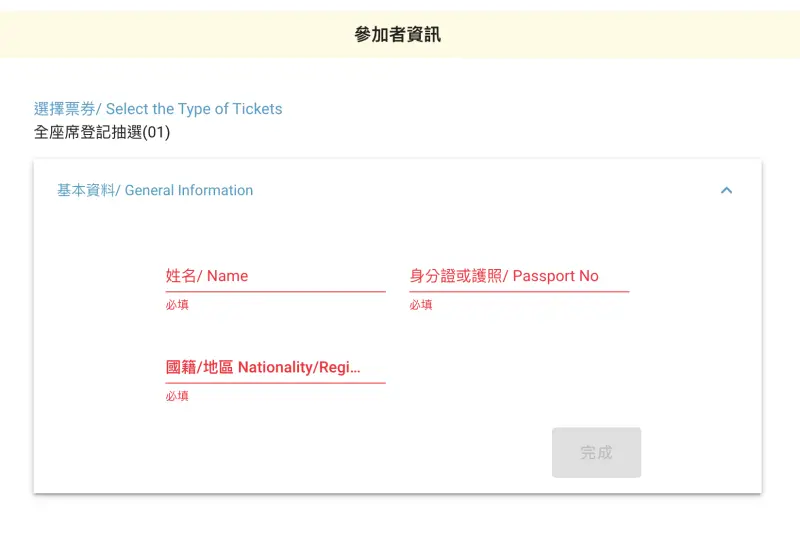Click 必填 warning under Nationality field

tap(177, 396)
